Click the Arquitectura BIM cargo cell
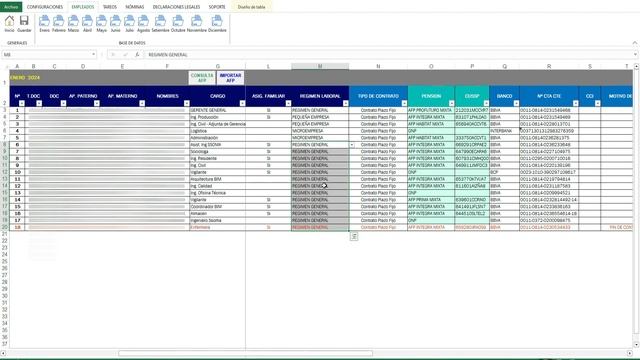This screenshot has width=640, height=360. point(218,179)
